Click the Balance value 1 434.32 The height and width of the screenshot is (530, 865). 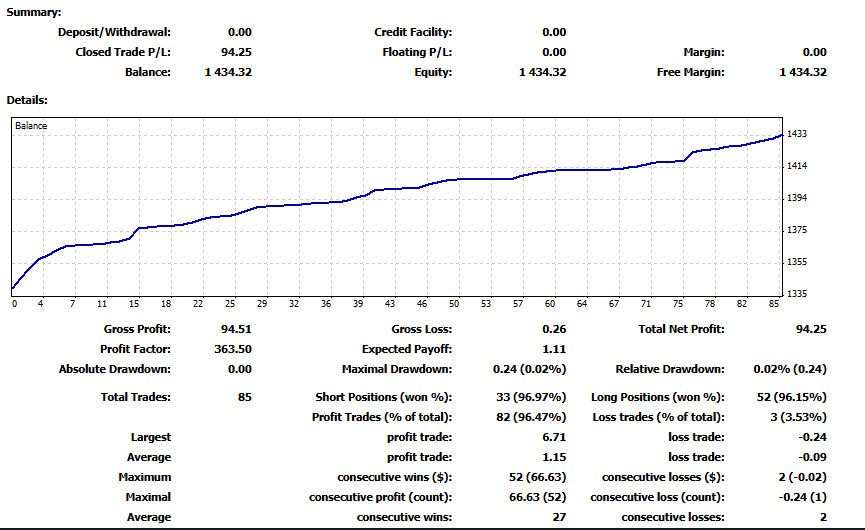pyautogui.click(x=228, y=72)
